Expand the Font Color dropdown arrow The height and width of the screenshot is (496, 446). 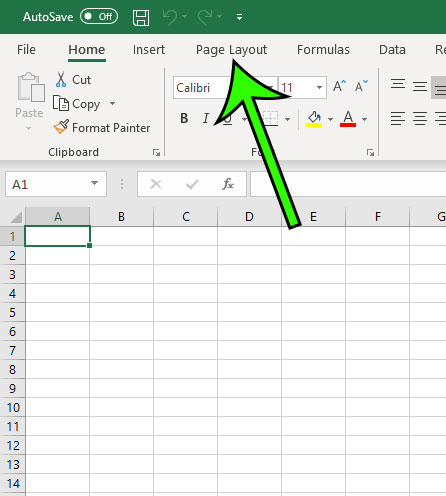[x=364, y=119]
